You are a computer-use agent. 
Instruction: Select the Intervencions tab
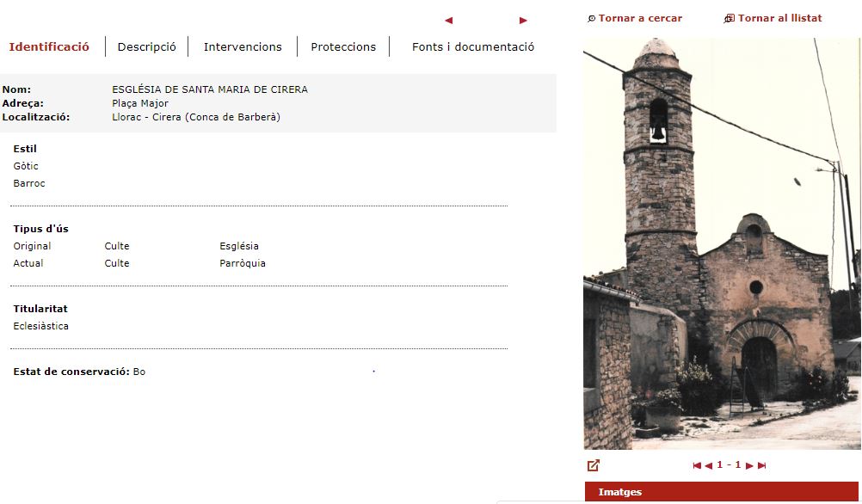point(243,47)
